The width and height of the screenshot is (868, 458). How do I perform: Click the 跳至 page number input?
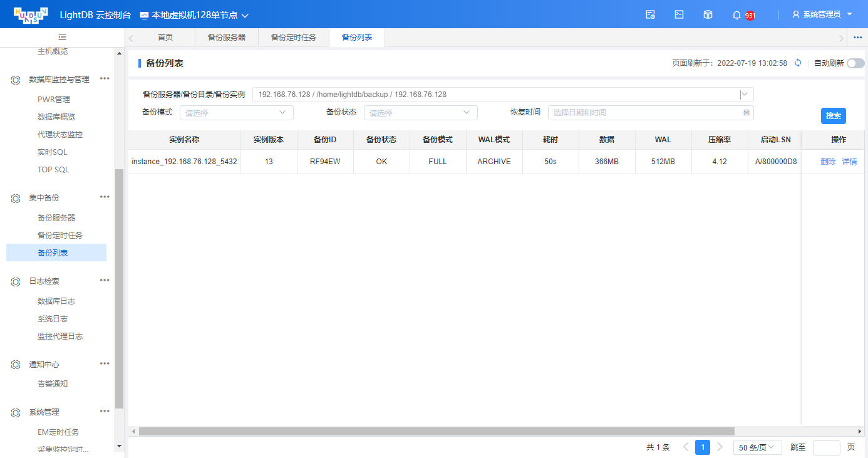[x=826, y=447]
